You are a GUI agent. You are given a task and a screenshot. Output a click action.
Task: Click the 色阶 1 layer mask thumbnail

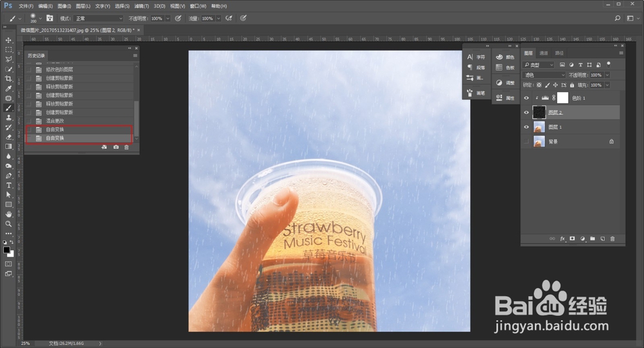[563, 98]
